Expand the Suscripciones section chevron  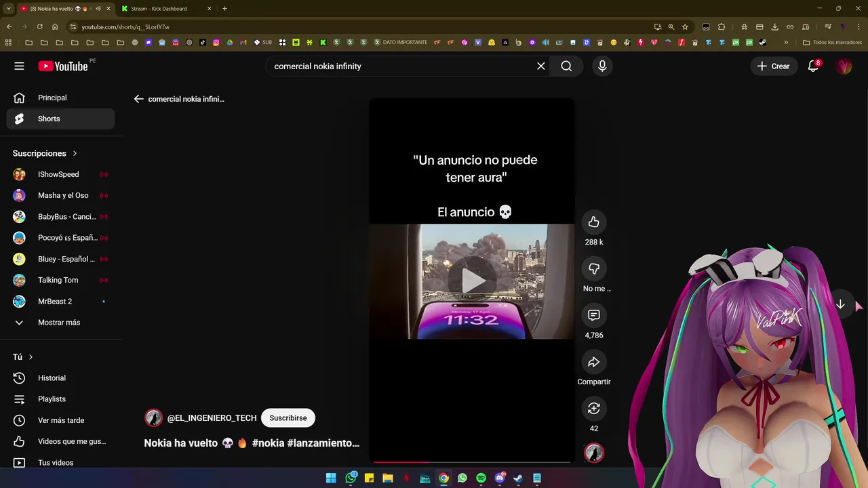click(75, 153)
